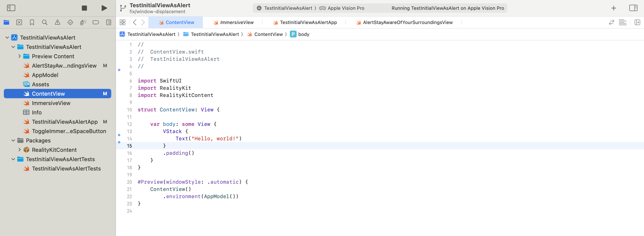
Task: Click the related items grid icon
Action: [123, 23]
